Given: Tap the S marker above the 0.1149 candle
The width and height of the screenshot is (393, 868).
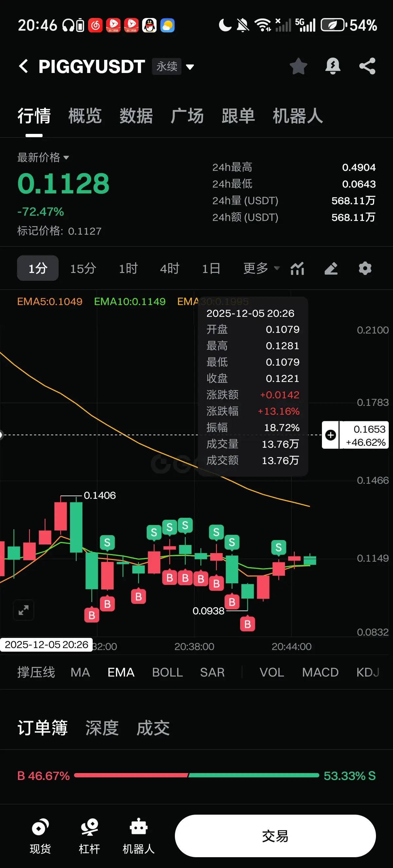Looking at the screenshot, I should click(278, 547).
